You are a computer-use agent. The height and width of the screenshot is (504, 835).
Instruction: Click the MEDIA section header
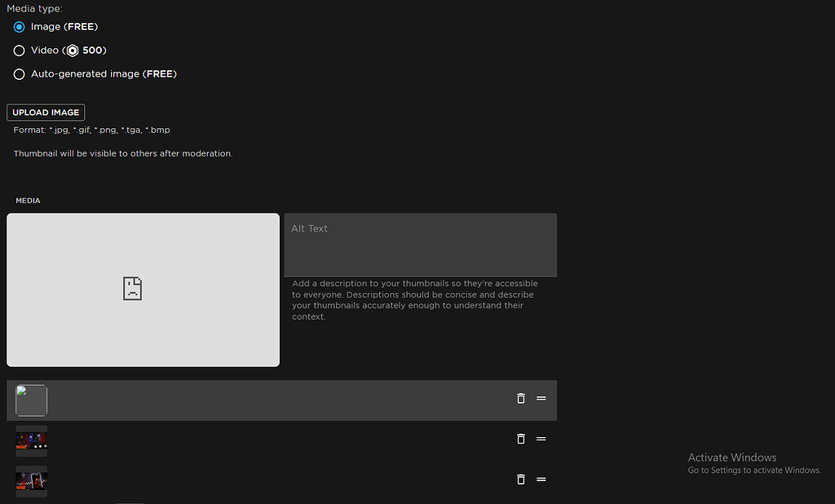[28, 200]
